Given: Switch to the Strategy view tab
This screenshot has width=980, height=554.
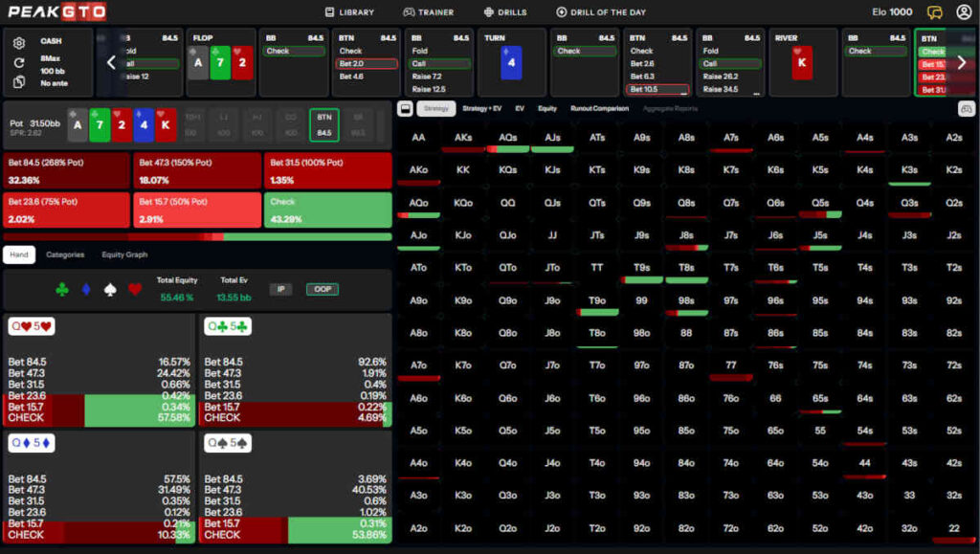Looking at the screenshot, I should pyautogui.click(x=436, y=109).
